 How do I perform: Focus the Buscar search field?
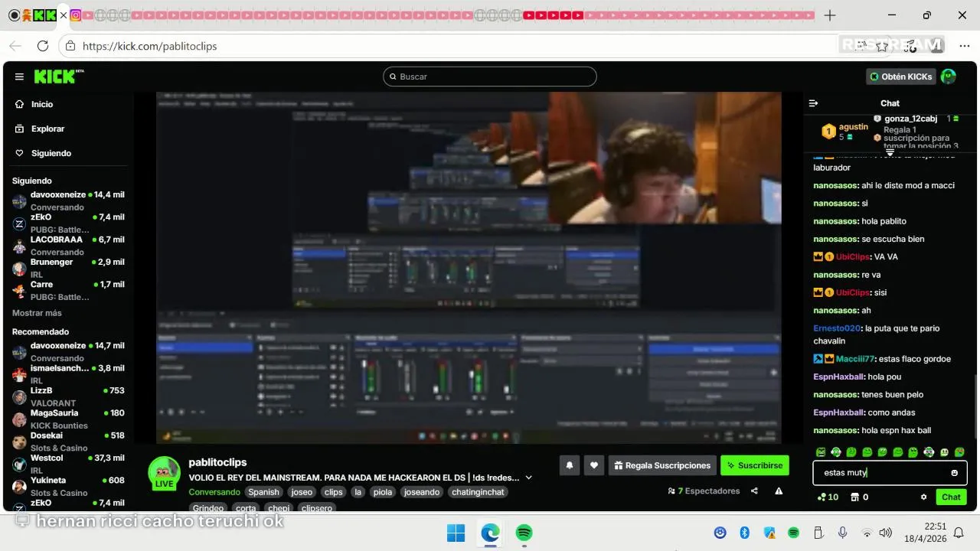(490, 77)
